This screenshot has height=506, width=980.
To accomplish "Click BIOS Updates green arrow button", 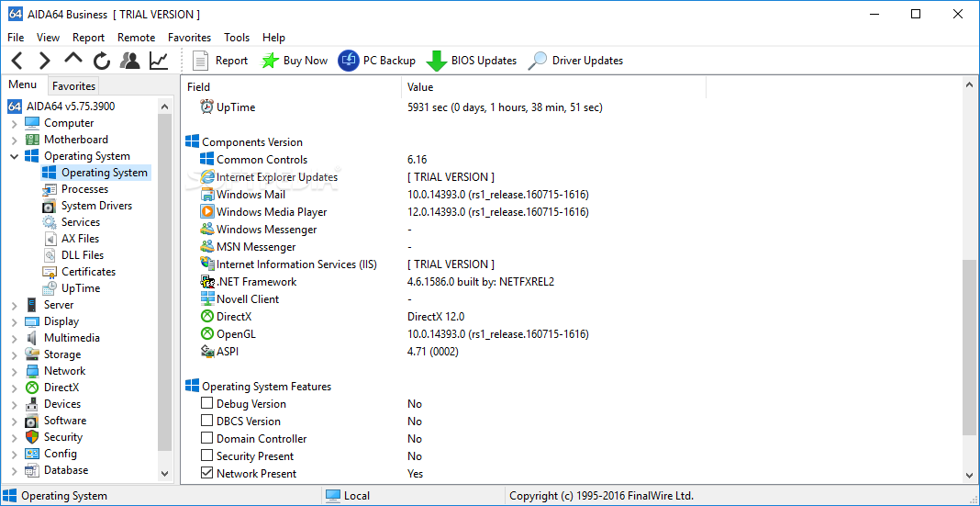I will (x=472, y=61).
